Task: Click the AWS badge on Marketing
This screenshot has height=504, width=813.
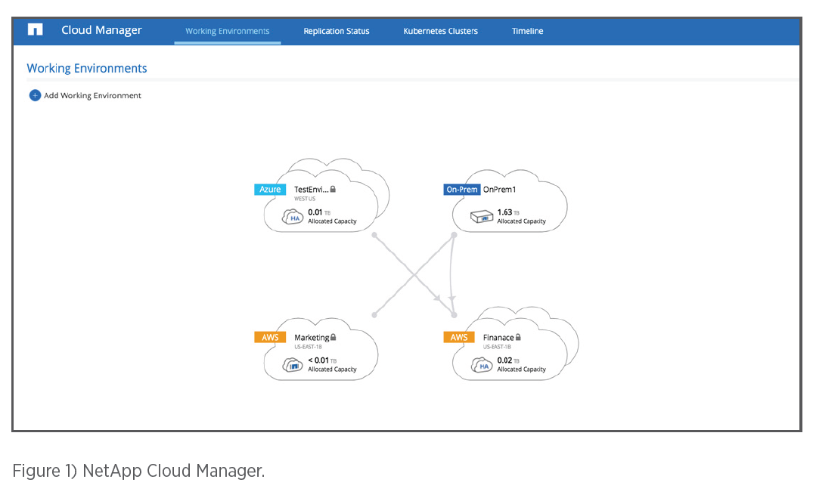Action: (270, 338)
